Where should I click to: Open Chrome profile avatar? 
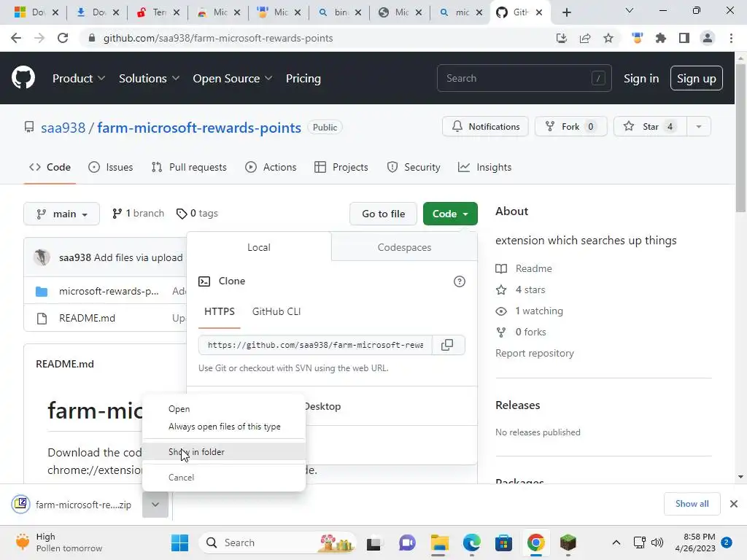tap(708, 38)
